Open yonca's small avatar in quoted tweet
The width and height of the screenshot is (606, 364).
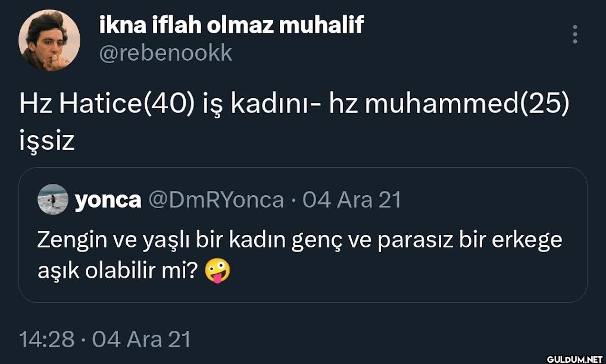53,199
